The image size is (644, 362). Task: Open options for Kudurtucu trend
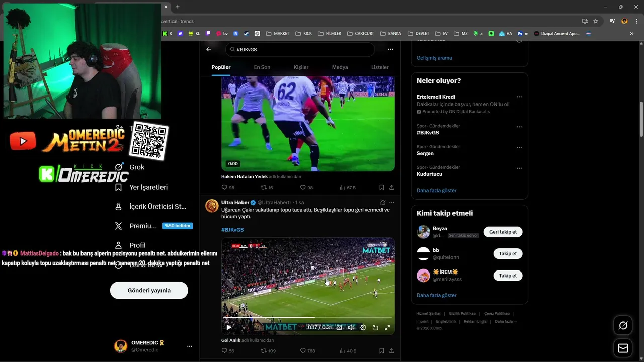pos(519,168)
